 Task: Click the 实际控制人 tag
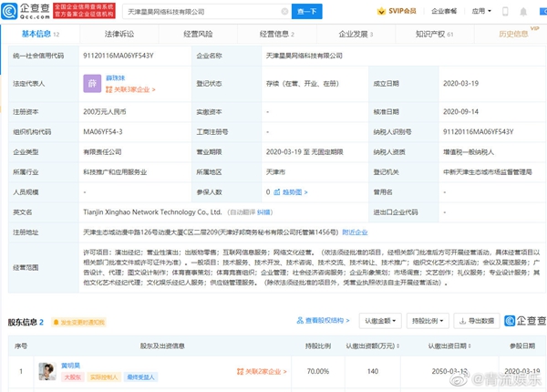104,377
